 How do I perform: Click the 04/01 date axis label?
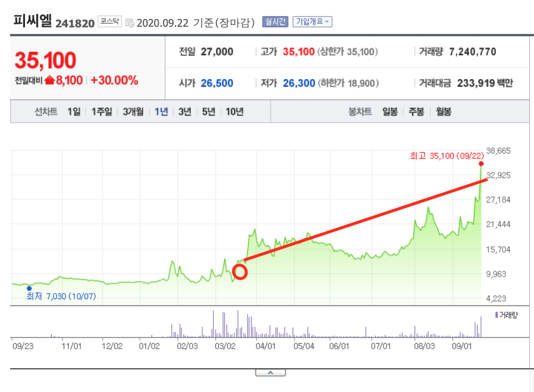[x=266, y=346]
